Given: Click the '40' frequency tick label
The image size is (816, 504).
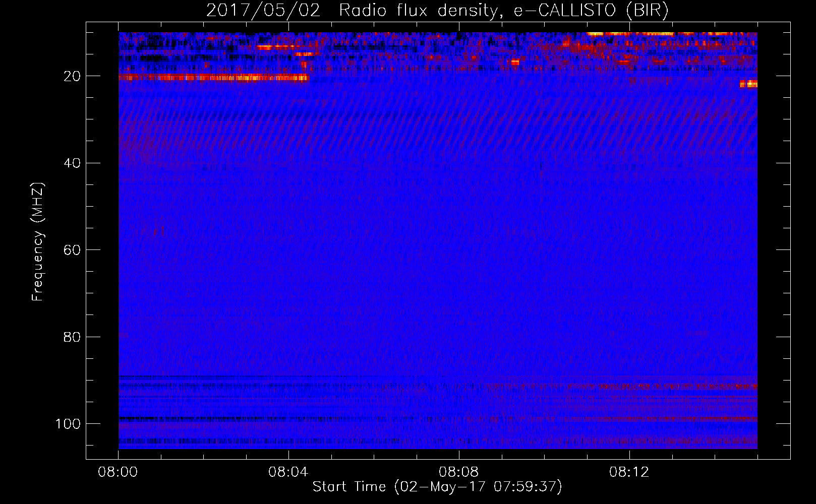Looking at the screenshot, I should 72,163.
